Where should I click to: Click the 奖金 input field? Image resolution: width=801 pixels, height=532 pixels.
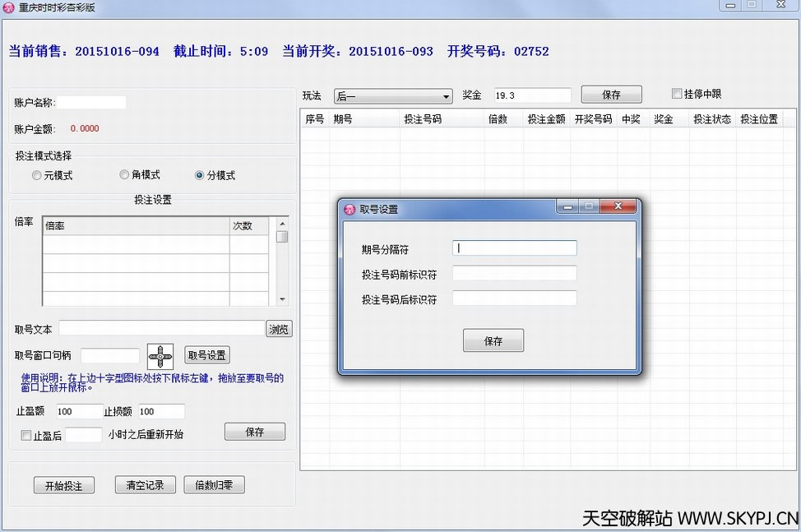pos(532,95)
